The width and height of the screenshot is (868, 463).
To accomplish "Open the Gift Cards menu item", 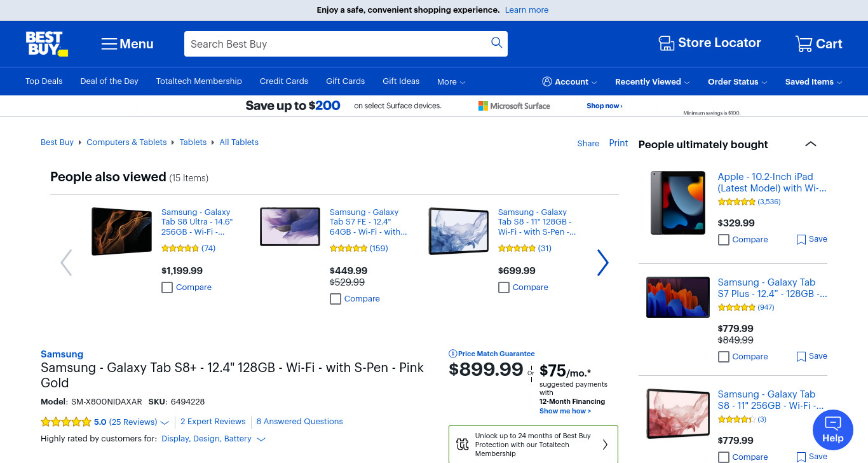I will (x=345, y=81).
